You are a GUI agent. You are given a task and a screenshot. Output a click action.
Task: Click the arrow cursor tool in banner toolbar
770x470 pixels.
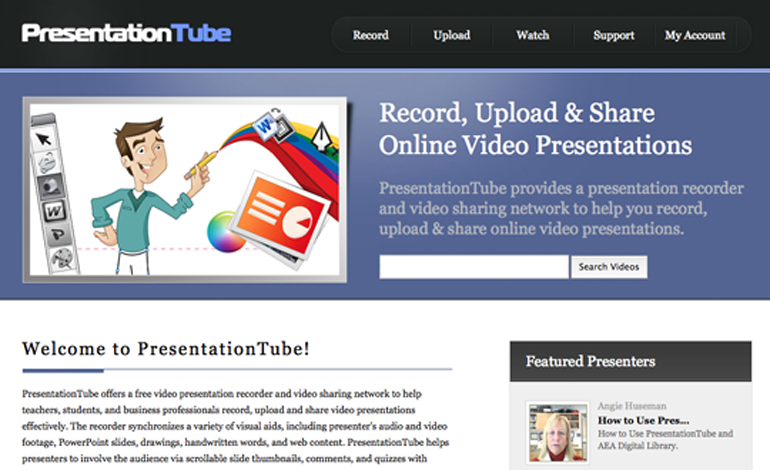click(x=44, y=139)
